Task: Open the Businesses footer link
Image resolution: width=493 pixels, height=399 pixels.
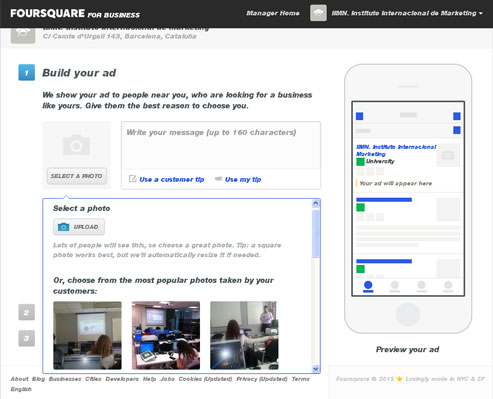Action: [x=65, y=379]
